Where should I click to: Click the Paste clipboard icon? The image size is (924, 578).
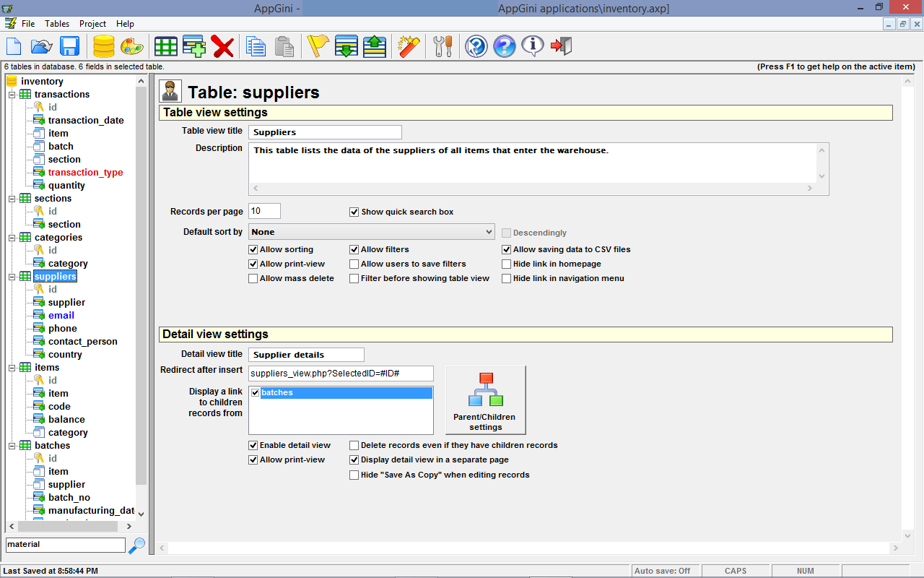tap(284, 47)
